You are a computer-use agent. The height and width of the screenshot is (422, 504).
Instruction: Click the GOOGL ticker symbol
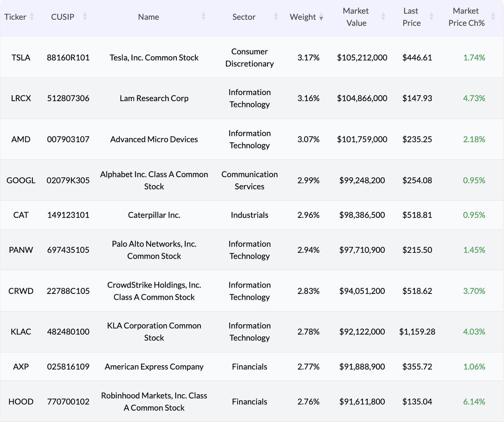(x=21, y=181)
